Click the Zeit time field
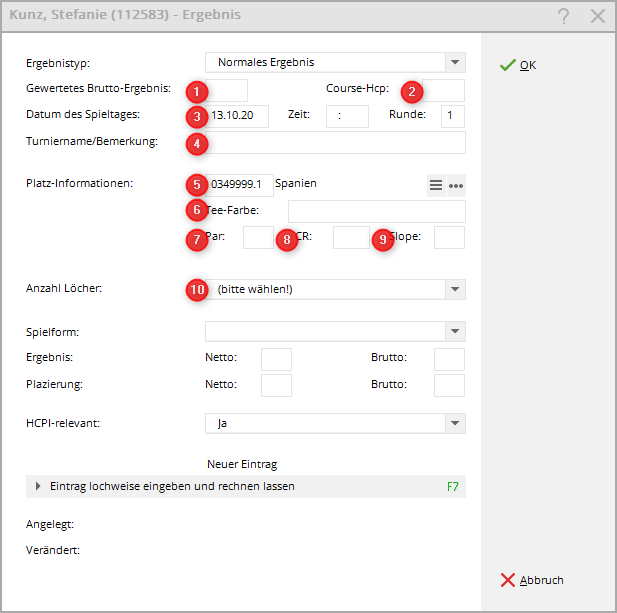617x613 pixels. tap(347, 116)
